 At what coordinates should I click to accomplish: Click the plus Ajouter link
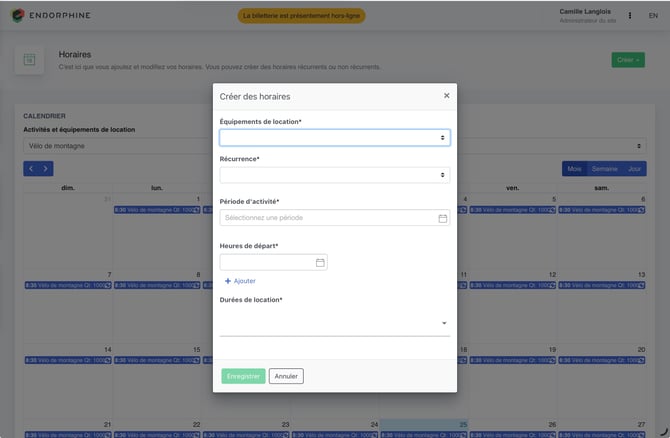pyautogui.click(x=240, y=281)
